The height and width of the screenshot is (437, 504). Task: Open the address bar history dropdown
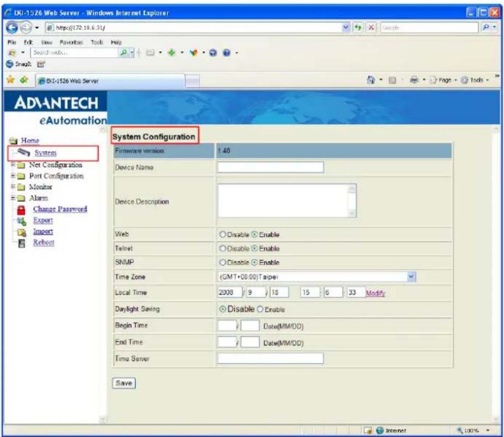346,28
